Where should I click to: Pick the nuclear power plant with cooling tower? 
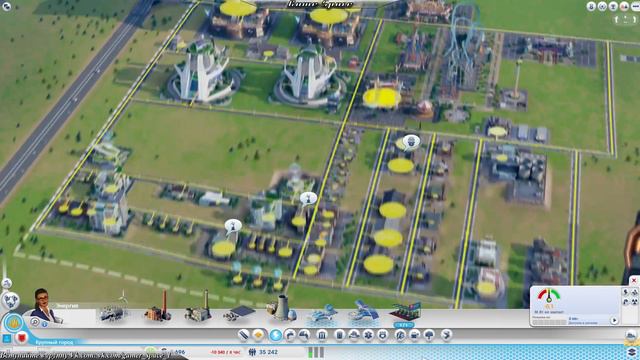point(282,308)
